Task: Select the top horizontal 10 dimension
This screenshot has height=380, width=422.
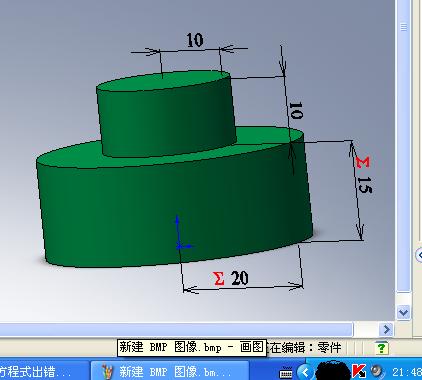Action: tap(195, 40)
